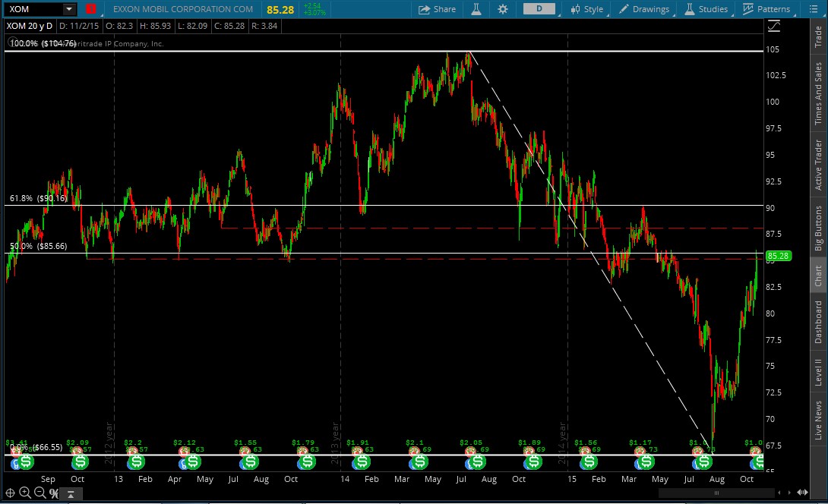Click the price axis scale curve icon

[774, 26]
